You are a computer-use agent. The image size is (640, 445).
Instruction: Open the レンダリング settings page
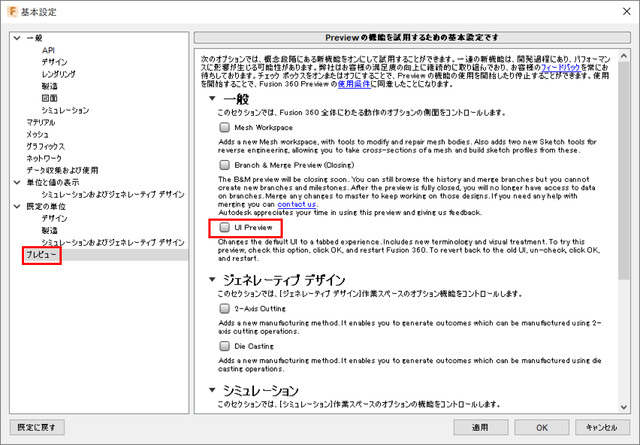click(x=58, y=74)
